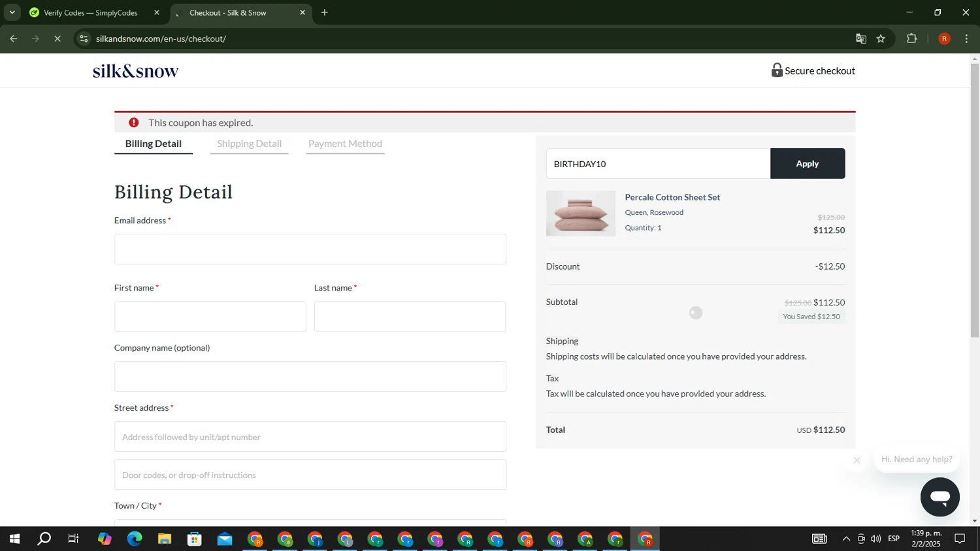
Task: Focus the Last name field
Action: point(410,316)
